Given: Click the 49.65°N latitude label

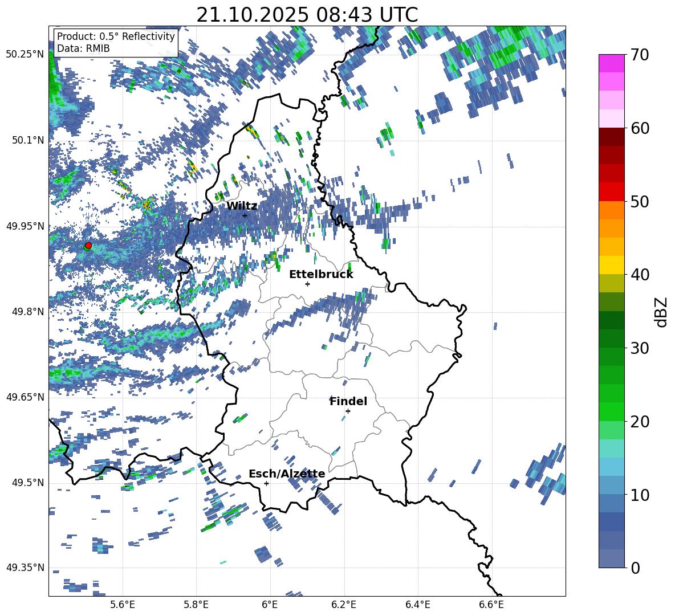Looking at the screenshot, I should coord(25,397).
